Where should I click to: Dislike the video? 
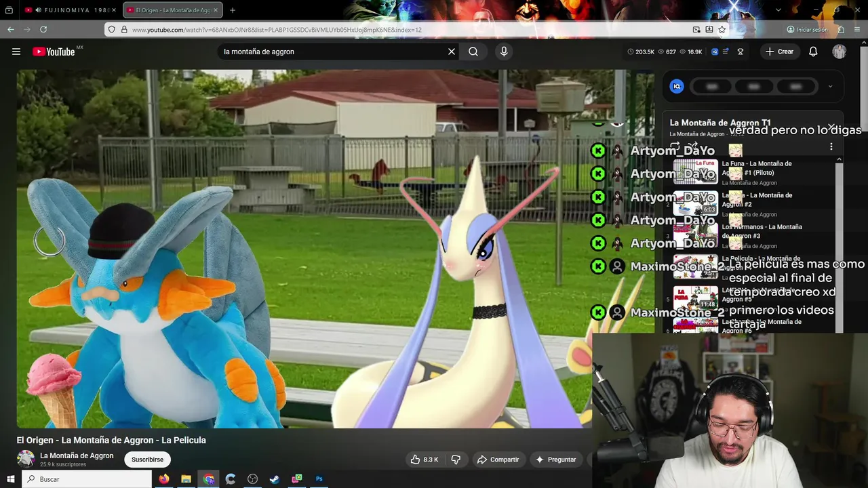pyautogui.click(x=456, y=460)
